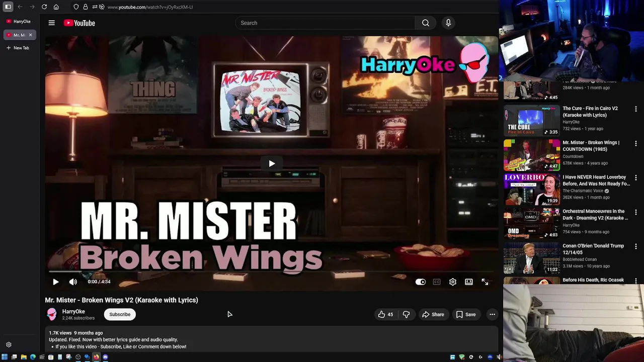Visit The Charismatic Voice channel name
The image size is (644, 362).
583,191
